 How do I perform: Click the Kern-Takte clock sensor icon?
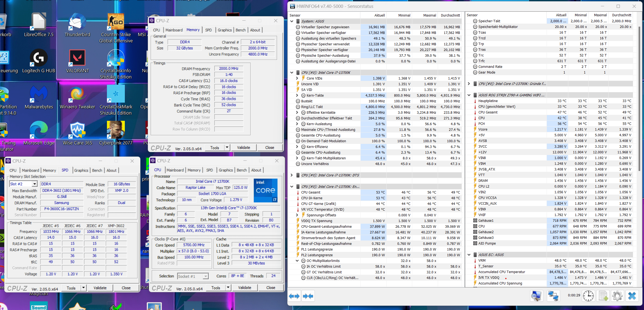click(303, 95)
